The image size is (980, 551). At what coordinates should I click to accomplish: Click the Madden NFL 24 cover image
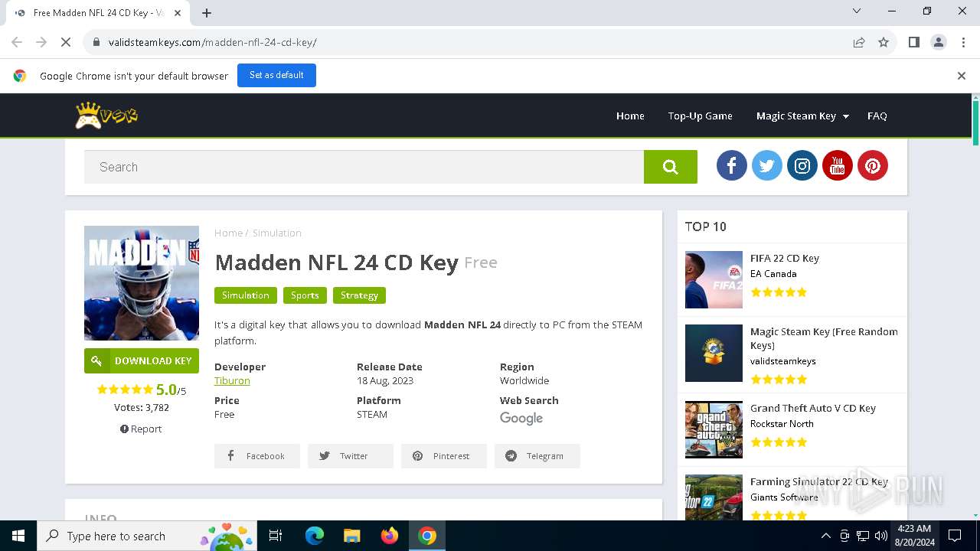click(142, 283)
